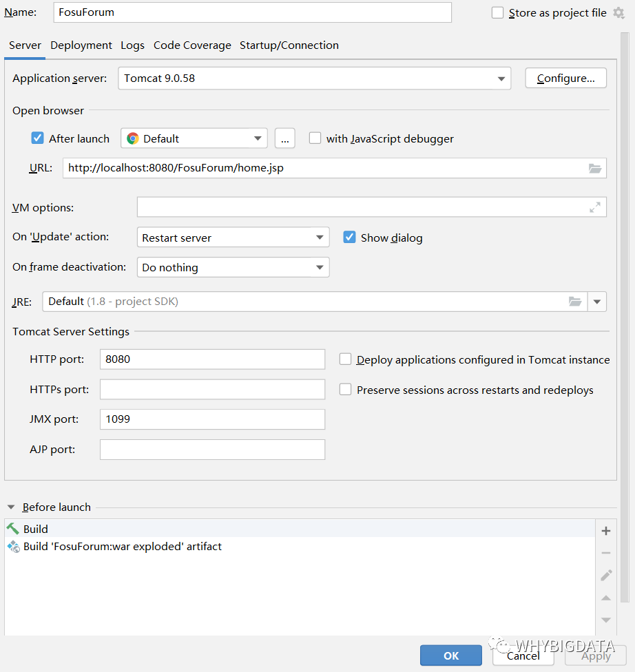
Task: Edit the selected Before launch task
Action: point(606,575)
